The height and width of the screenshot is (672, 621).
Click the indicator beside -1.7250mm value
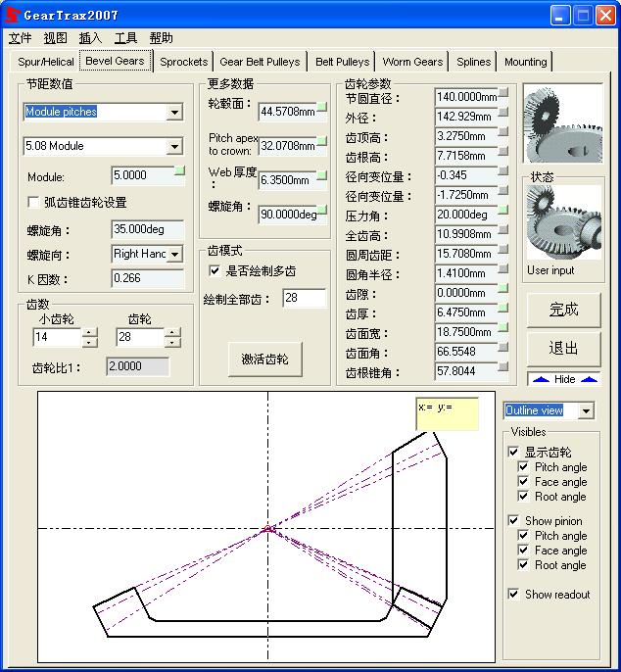pos(503,190)
